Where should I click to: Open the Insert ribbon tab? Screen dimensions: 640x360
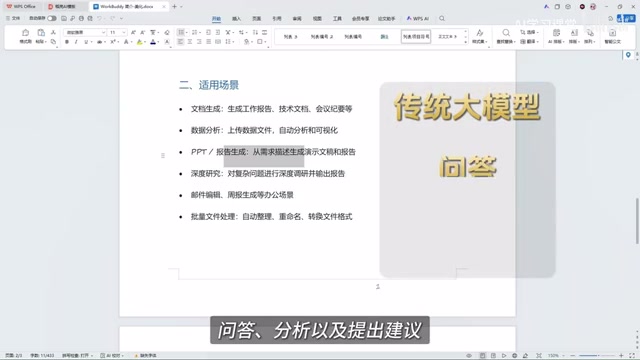[236, 19]
